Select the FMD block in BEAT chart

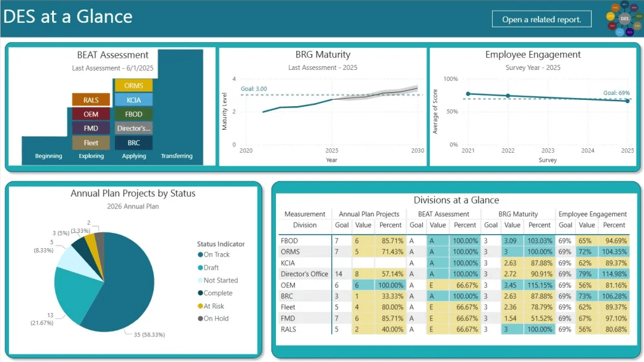[x=91, y=129]
